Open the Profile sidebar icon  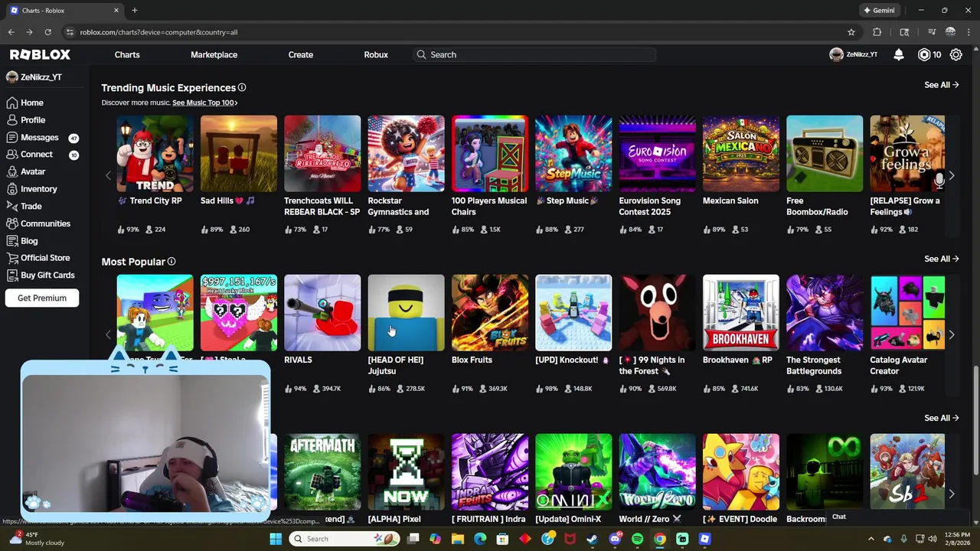12,120
